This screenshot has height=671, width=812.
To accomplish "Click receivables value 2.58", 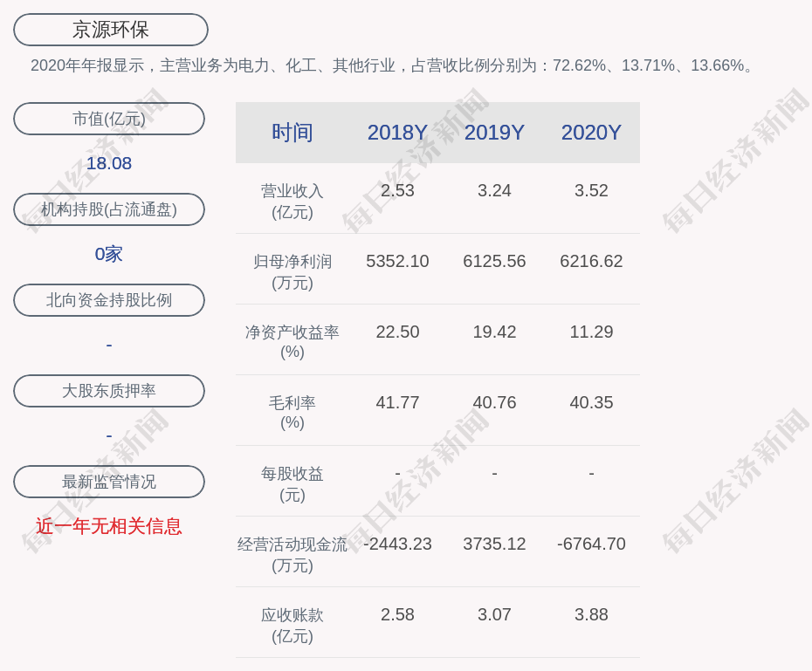I will click(x=398, y=614).
